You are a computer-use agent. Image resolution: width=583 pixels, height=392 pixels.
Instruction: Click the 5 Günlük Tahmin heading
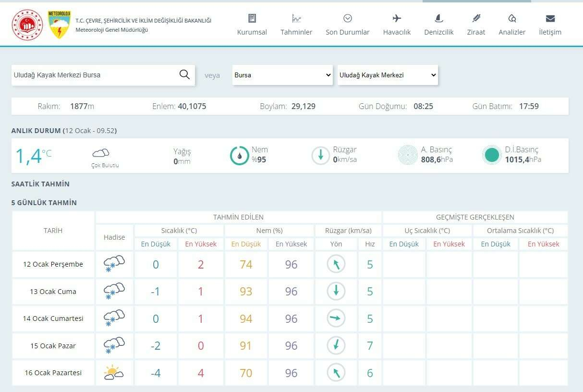point(44,203)
